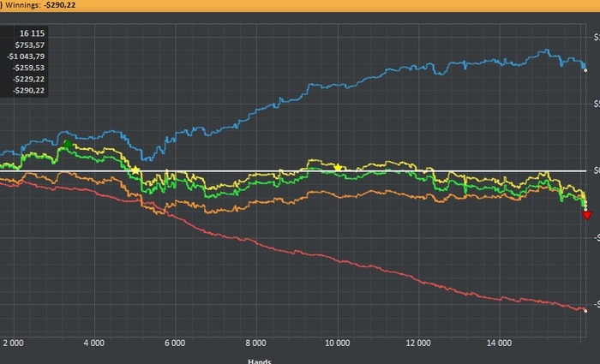Select the -$259,53 value in legend
Screen dimensions: 600x364
coord(28,68)
